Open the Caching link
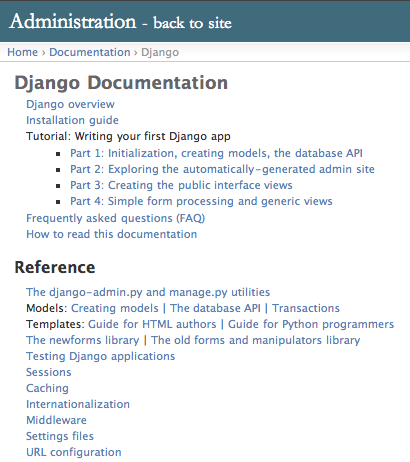 tap(47, 388)
